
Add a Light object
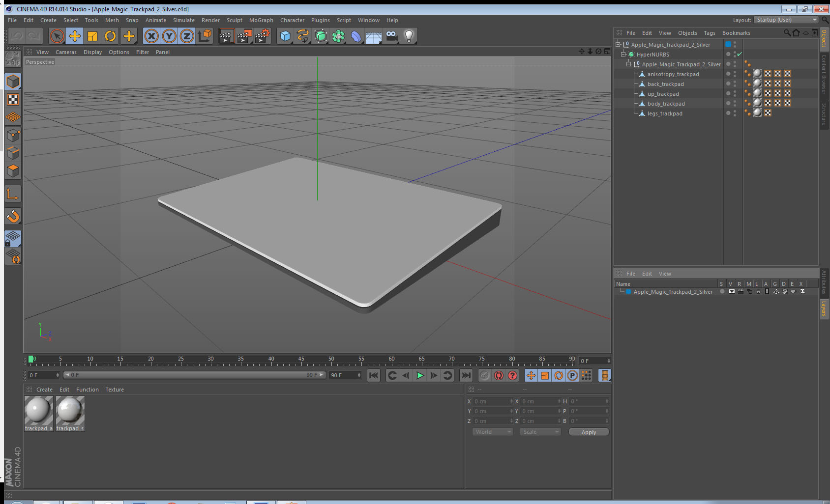coord(409,36)
